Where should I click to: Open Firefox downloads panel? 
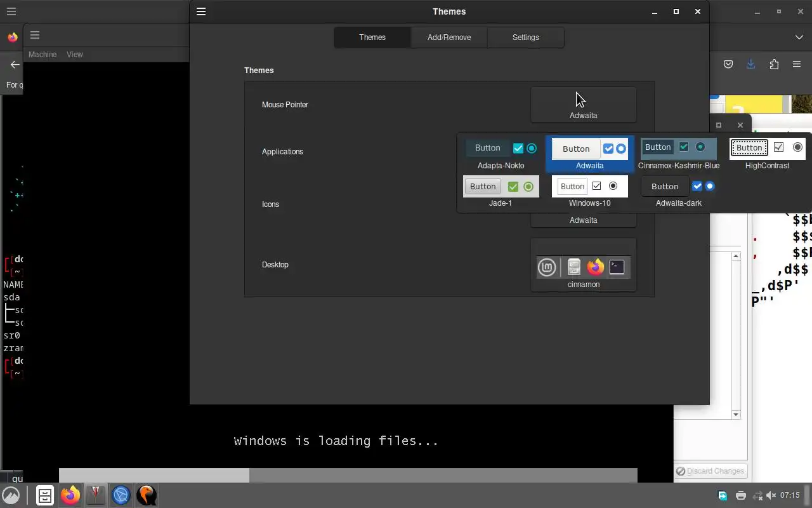coord(750,64)
